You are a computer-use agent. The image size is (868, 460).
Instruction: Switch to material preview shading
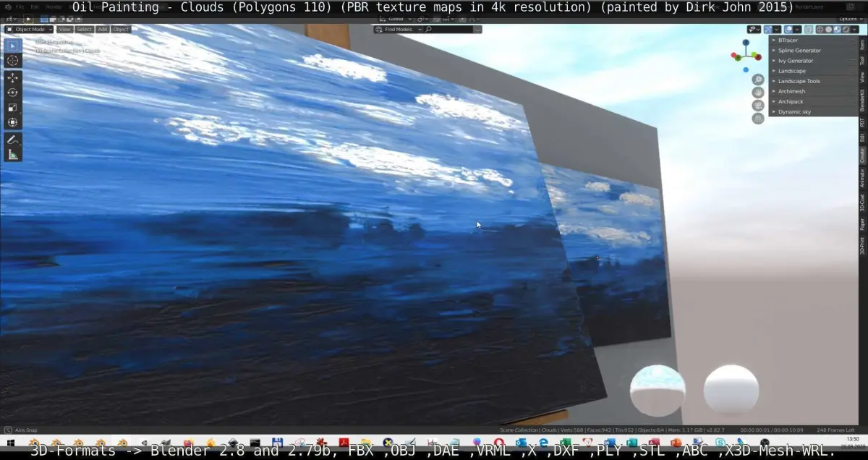[x=837, y=30]
